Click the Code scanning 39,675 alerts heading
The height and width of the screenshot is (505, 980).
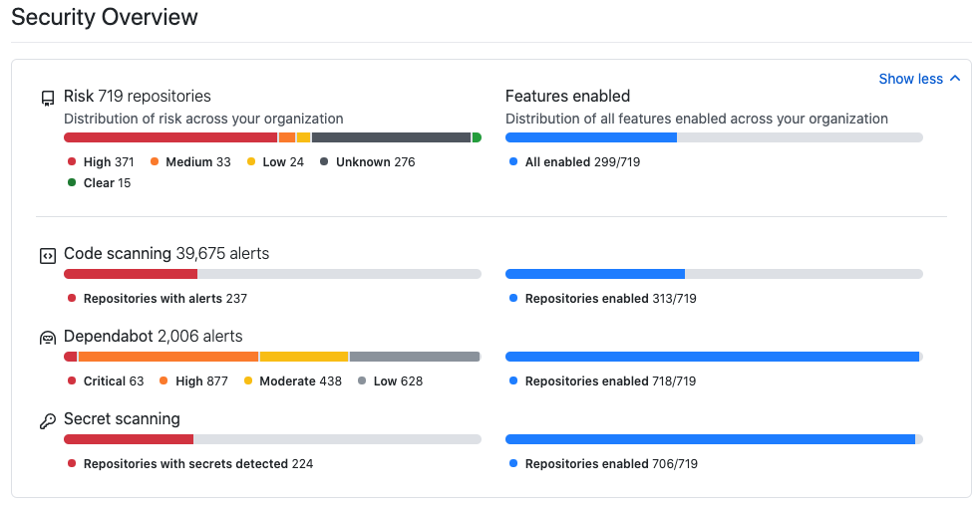pyautogui.click(x=166, y=253)
